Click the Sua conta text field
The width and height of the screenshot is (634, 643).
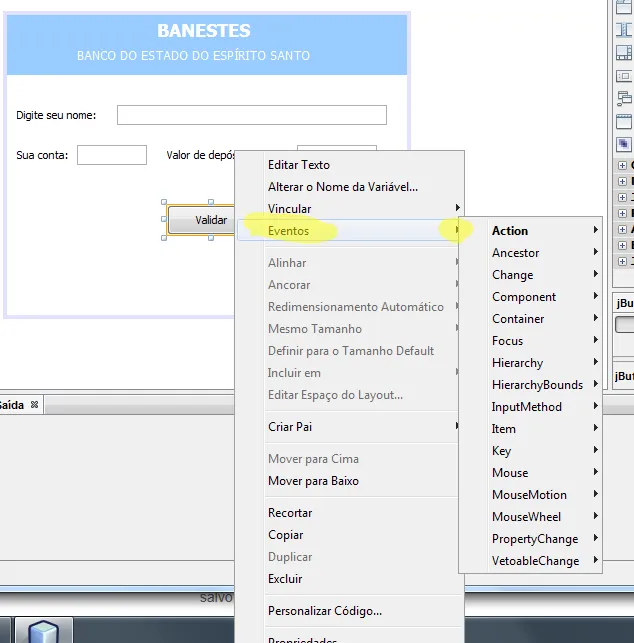point(112,155)
